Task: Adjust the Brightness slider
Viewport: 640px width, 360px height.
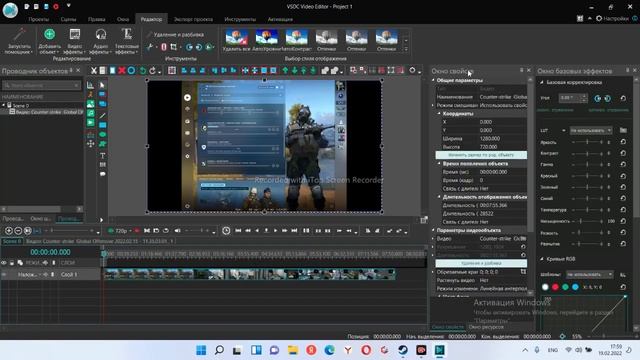Action: coord(587,142)
